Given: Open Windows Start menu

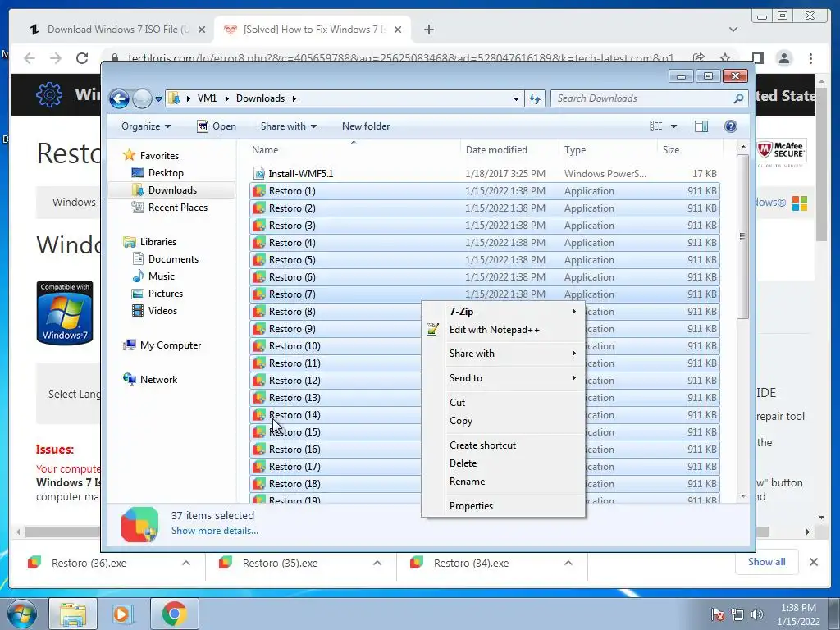Looking at the screenshot, I should coord(21,614).
